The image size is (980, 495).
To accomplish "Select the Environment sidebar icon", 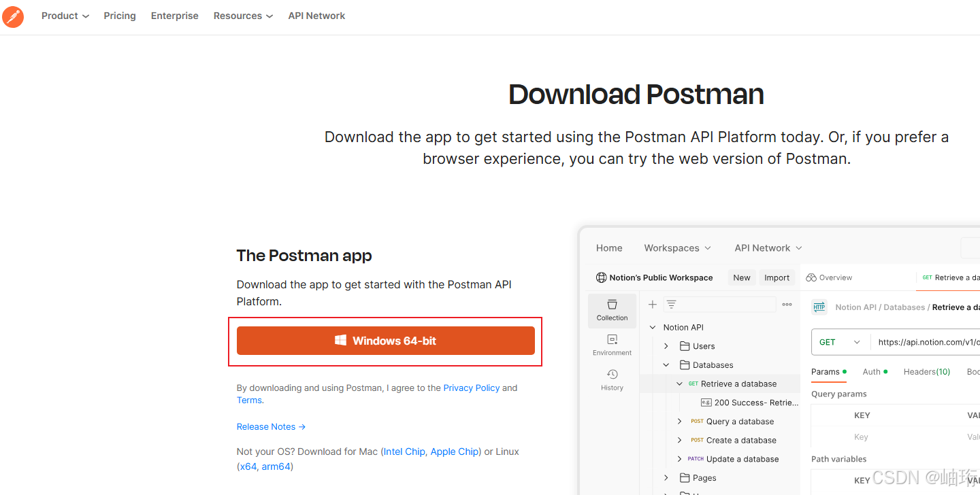I will coord(612,345).
